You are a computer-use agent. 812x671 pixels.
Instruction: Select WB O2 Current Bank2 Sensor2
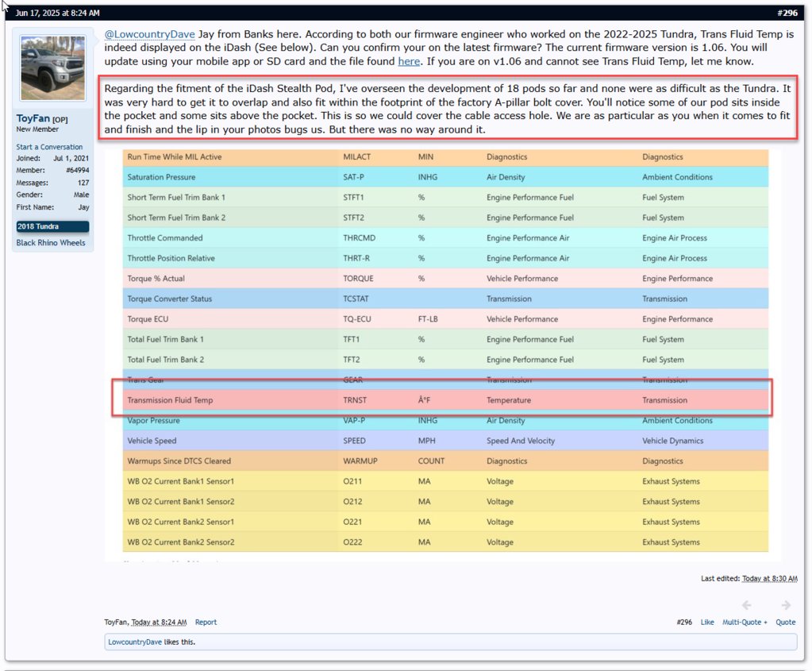coord(181,542)
